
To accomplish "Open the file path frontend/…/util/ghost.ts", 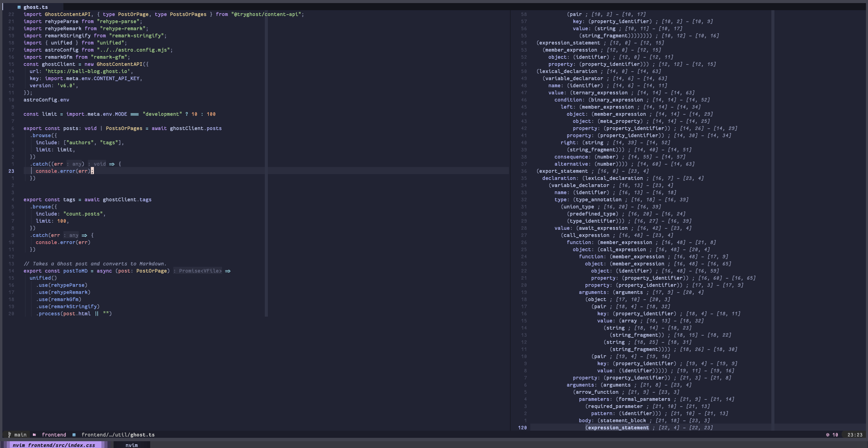I will coord(118,435).
